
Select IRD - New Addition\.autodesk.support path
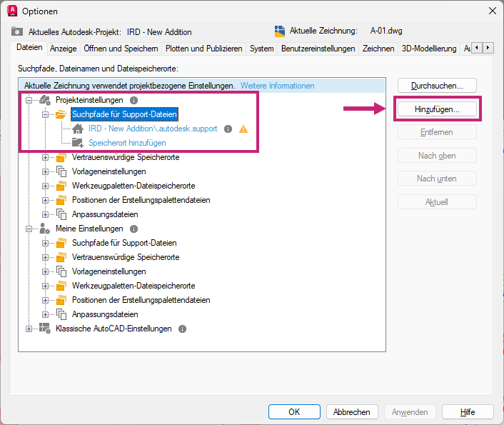(x=153, y=129)
